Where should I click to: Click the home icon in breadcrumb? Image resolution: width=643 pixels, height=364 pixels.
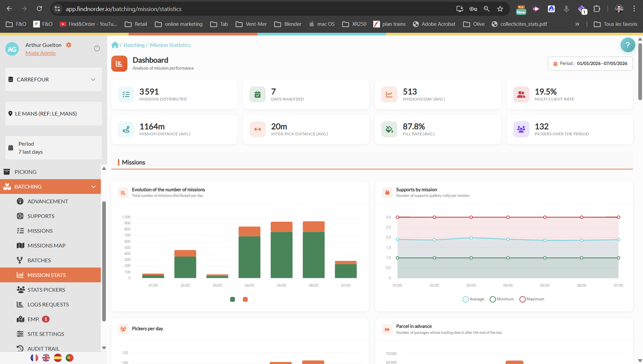(x=115, y=45)
